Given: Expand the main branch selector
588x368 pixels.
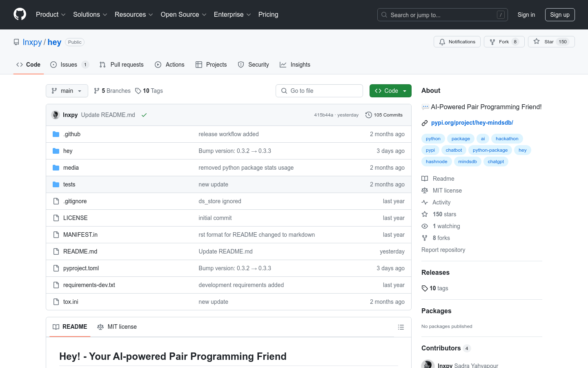Looking at the screenshot, I should pos(67,91).
